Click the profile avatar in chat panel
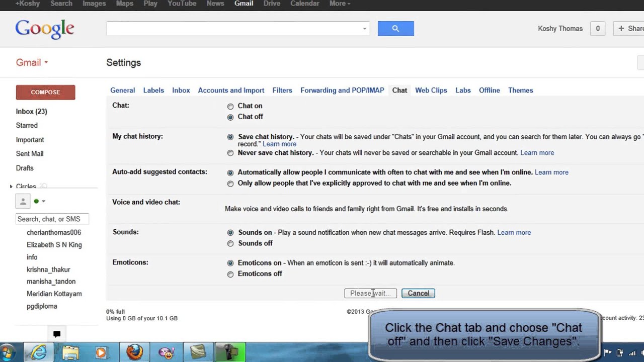Image resolution: width=644 pixels, height=362 pixels. 23,201
